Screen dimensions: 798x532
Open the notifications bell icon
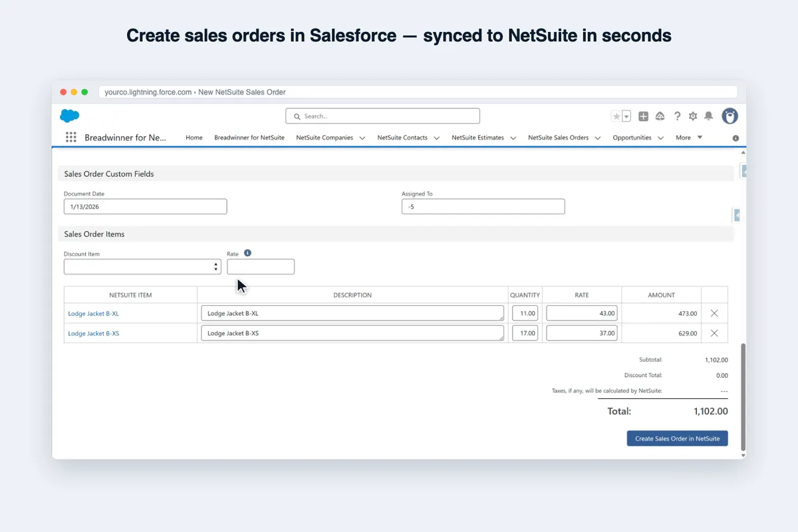point(709,116)
